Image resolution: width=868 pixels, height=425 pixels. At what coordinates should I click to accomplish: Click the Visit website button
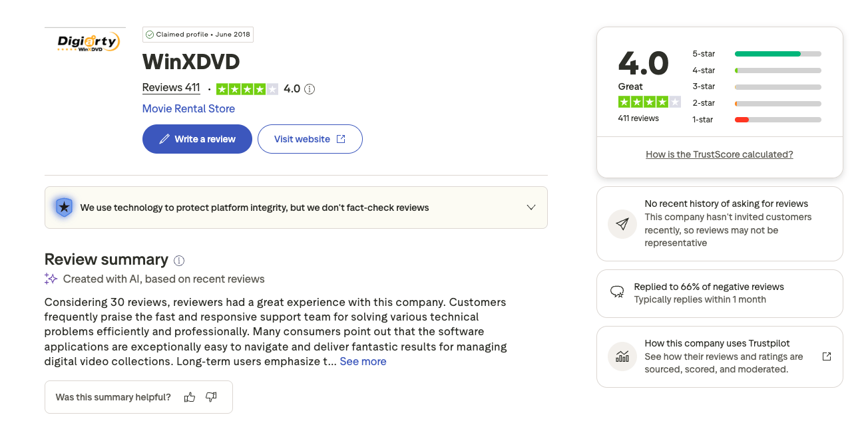tap(310, 139)
